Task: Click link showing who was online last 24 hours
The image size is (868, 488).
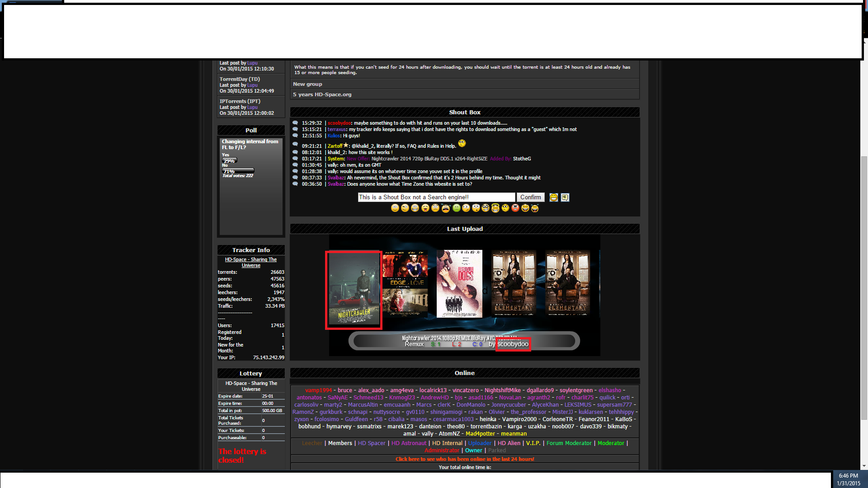Action: (x=465, y=459)
